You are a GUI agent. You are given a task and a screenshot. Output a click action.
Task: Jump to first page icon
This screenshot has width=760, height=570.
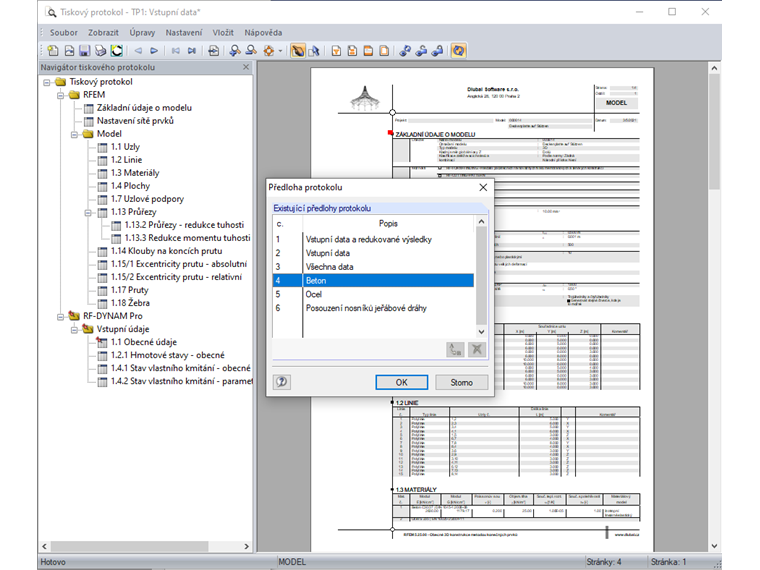click(x=175, y=50)
